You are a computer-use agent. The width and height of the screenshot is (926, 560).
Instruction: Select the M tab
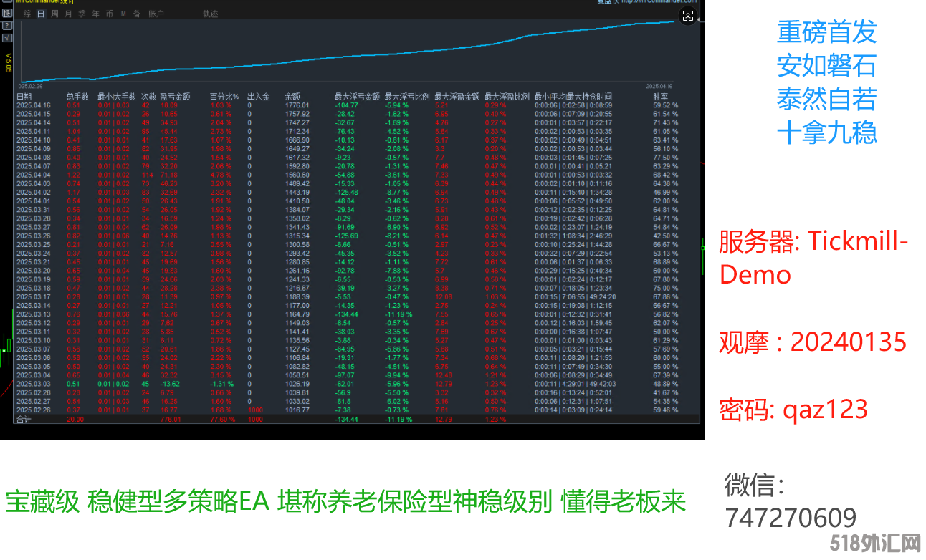pyautogui.click(x=123, y=14)
